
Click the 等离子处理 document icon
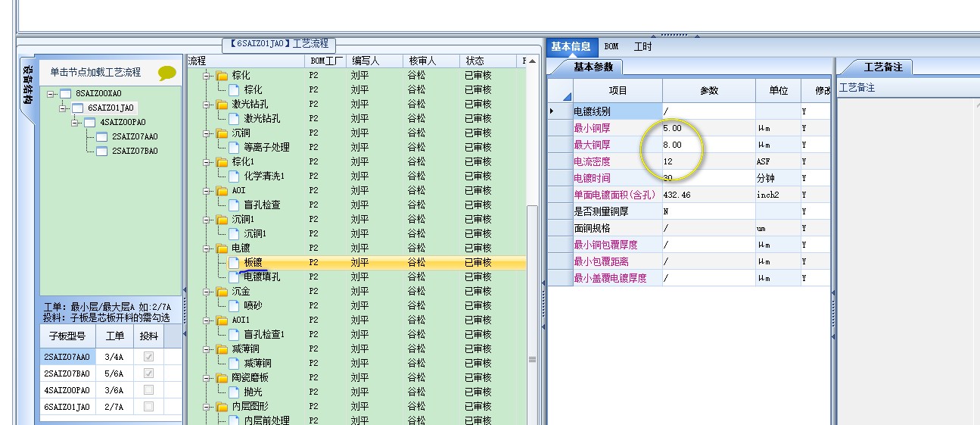pos(234,147)
